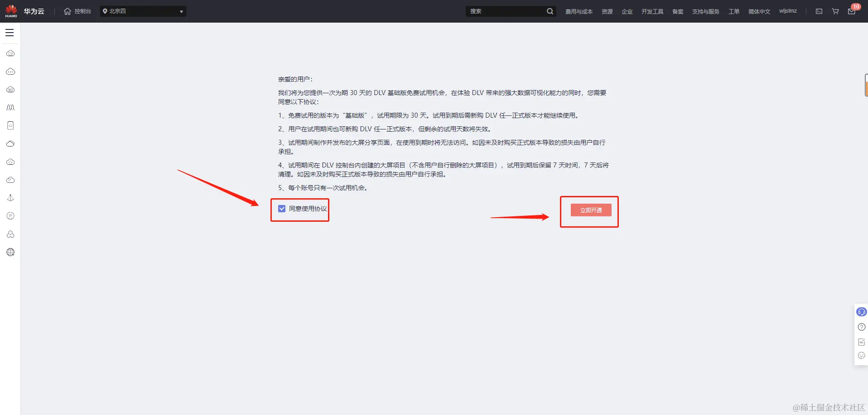
Task: Open the document with cloud sidebar icon
Action: pyautogui.click(x=10, y=126)
